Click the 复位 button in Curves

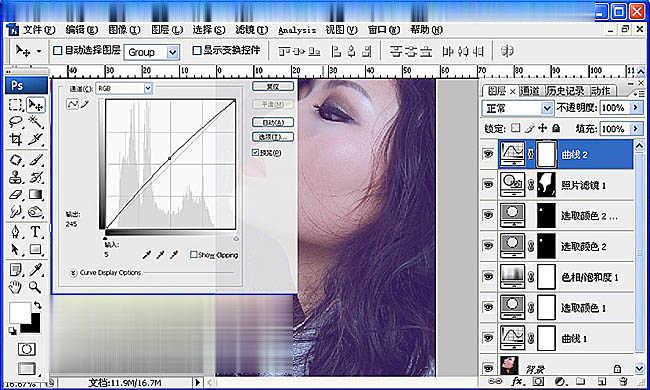pyautogui.click(x=273, y=86)
